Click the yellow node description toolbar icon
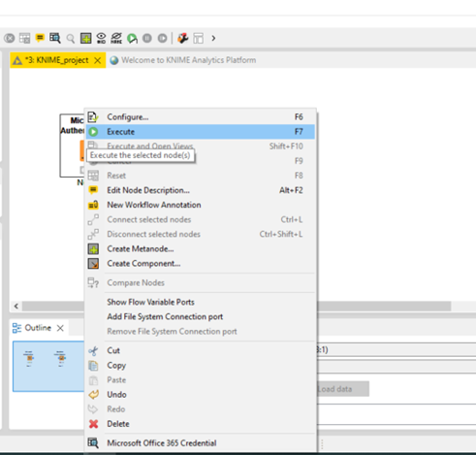 click(40, 39)
